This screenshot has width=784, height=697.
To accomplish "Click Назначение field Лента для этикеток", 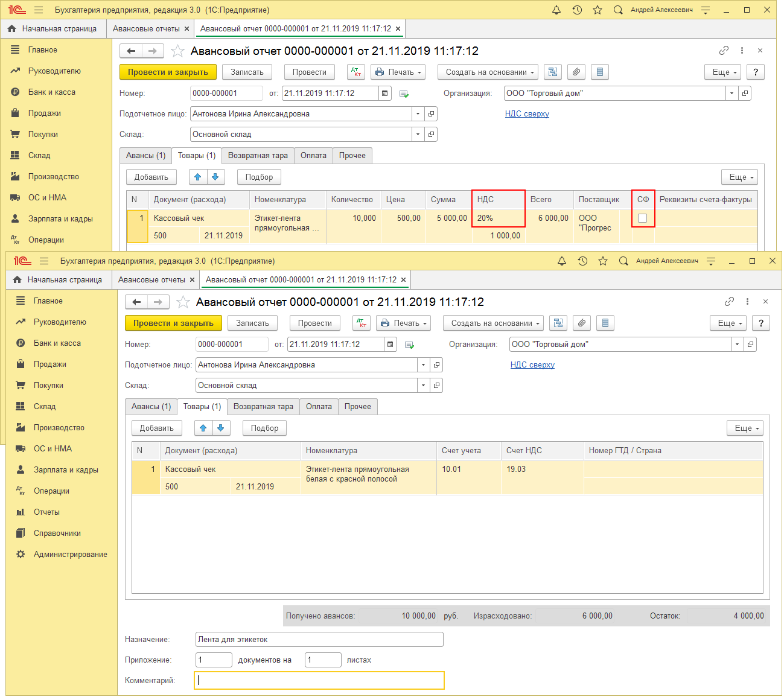I will (319, 639).
